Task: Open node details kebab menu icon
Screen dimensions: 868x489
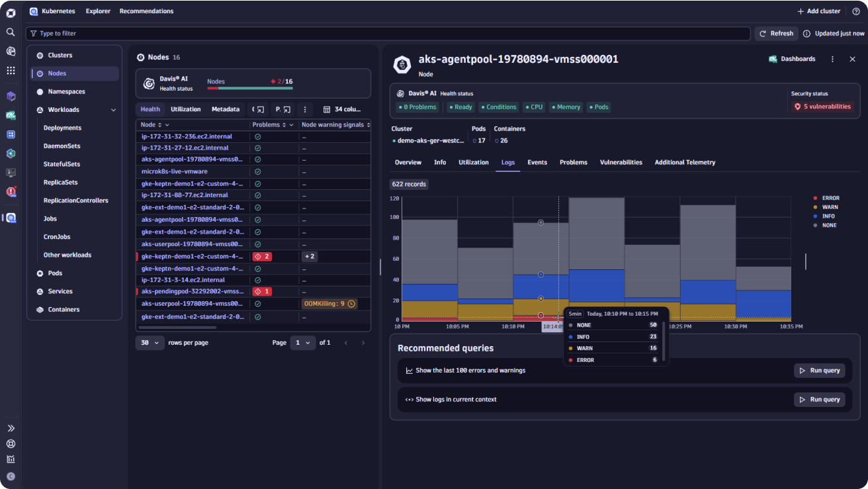Action: (x=832, y=59)
